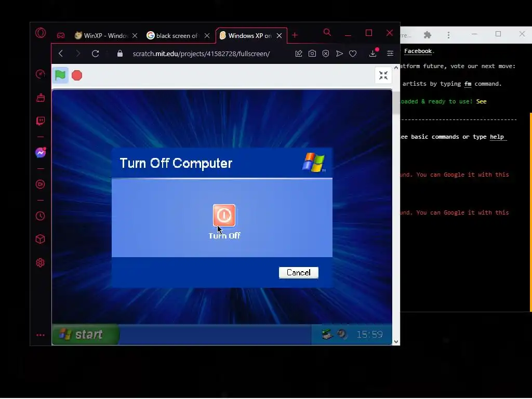Open Opera easy setup sliders icon
This screenshot has height=399, width=532.
pyautogui.click(x=390, y=54)
